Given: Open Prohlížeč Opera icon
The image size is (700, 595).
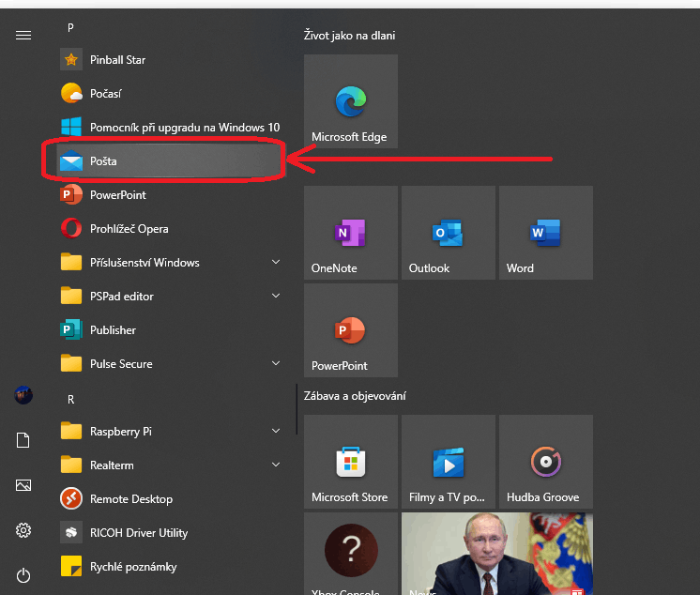Looking at the screenshot, I should (71, 229).
